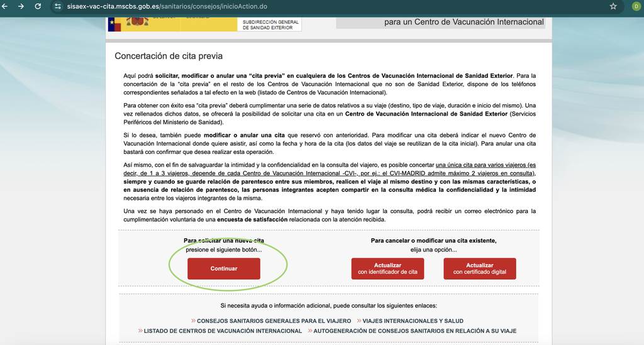
Task: Open site information icon in address bar
Action: coord(58,6)
